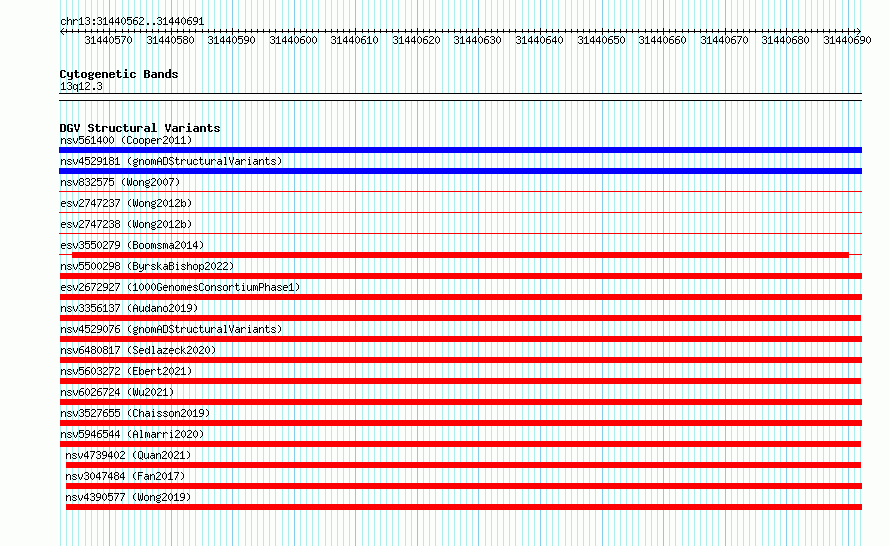Image resolution: width=890 pixels, height=546 pixels.
Task: Click the 13q12.3 cytogenetic band bar
Action: tap(460, 97)
